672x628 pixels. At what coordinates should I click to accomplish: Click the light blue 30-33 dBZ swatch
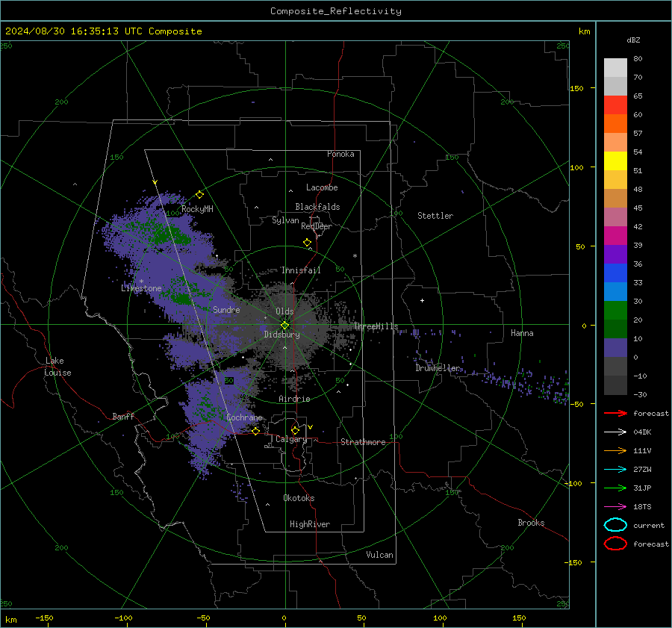click(x=615, y=292)
